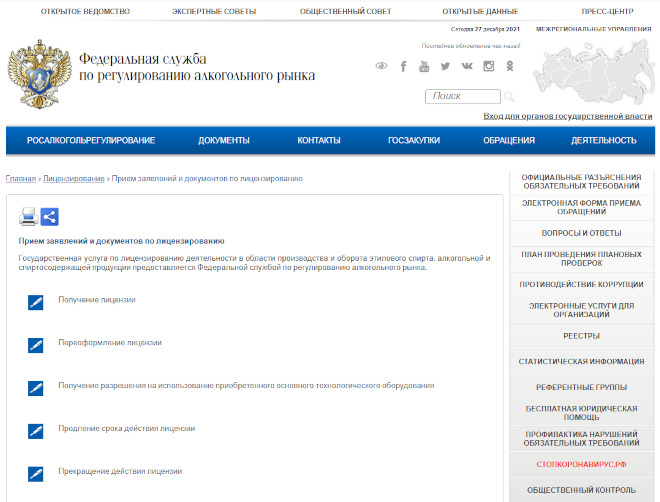
Task: Click the page heading Прием заявлений и документов
Action: tap(121, 241)
